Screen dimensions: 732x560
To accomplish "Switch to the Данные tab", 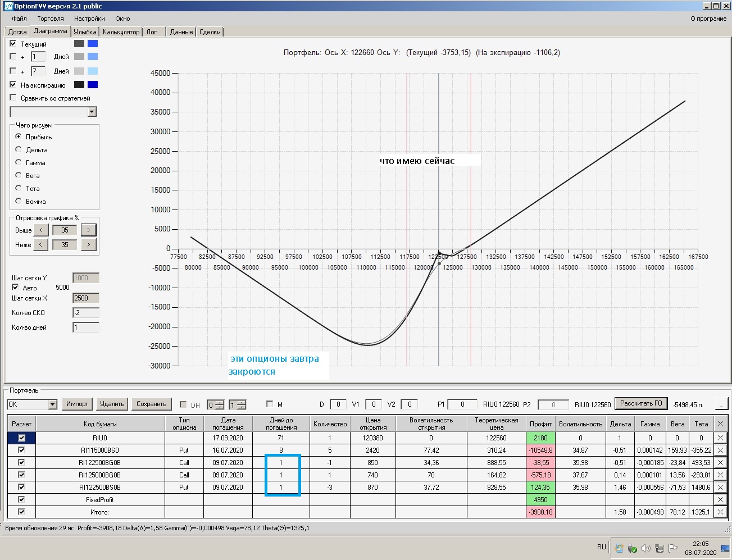I will tap(181, 32).
